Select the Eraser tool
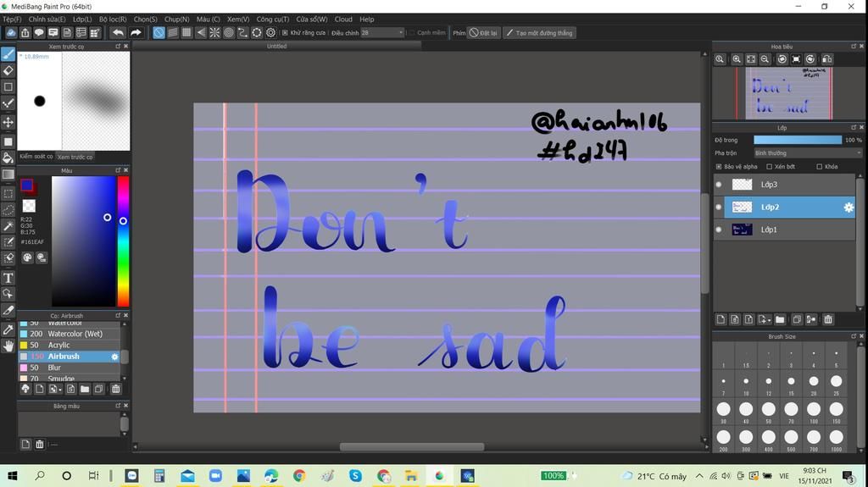Image resolution: width=868 pixels, height=487 pixels. (x=8, y=70)
